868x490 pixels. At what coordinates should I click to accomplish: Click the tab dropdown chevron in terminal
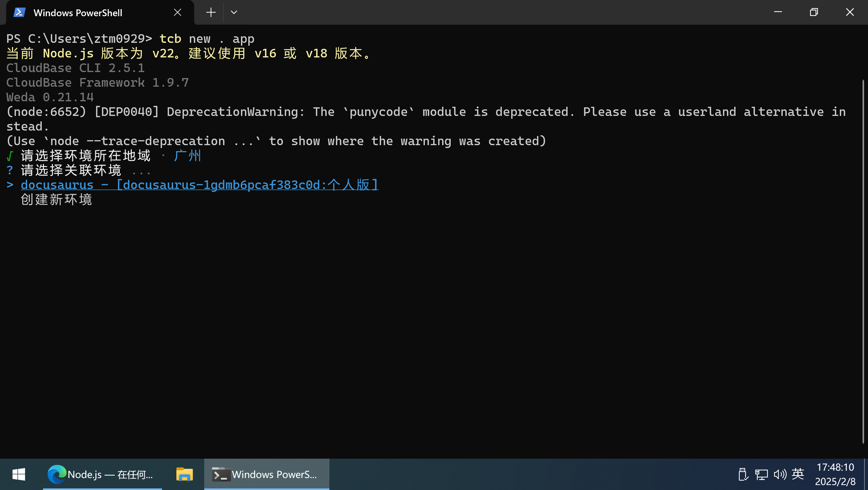click(x=234, y=12)
